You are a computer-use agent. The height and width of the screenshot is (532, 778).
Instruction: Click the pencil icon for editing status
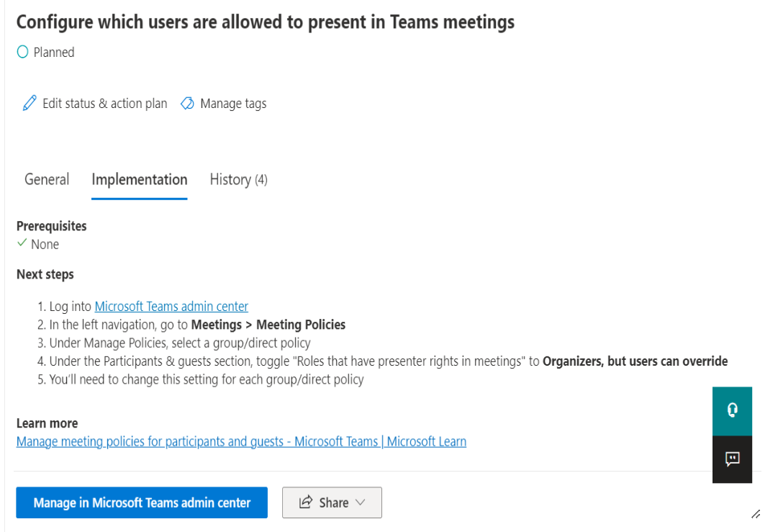(x=29, y=103)
